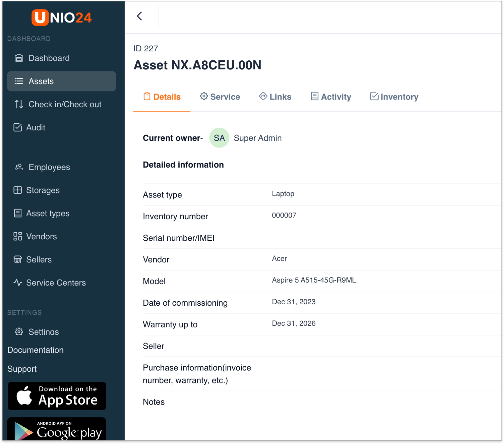The height and width of the screenshot is (444, 504).
Task: Switch to the Service tab
Action: pos(220,97)
